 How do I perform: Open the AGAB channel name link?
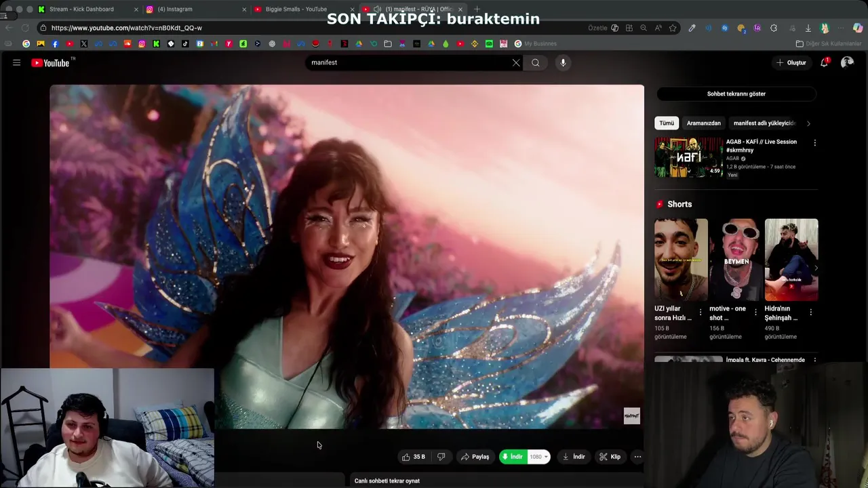(732, 159)
